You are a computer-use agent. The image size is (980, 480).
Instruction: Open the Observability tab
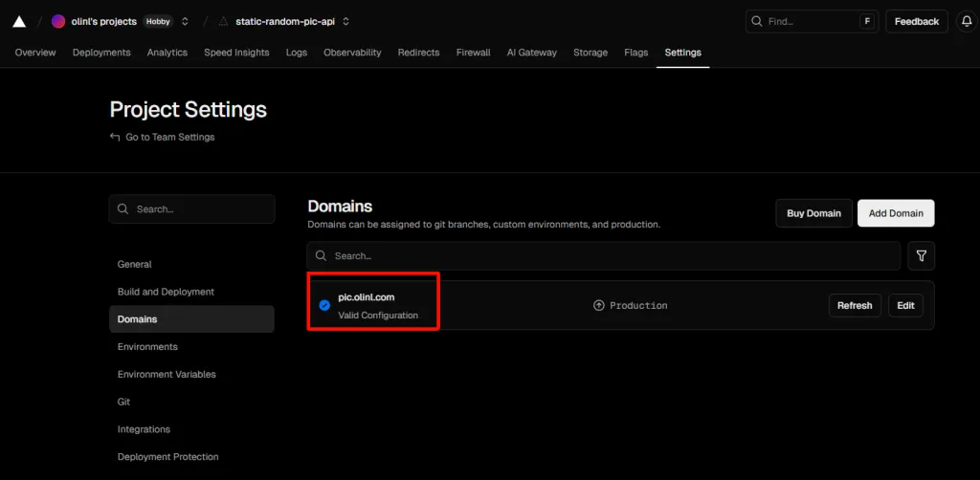(x=352, y=53)
